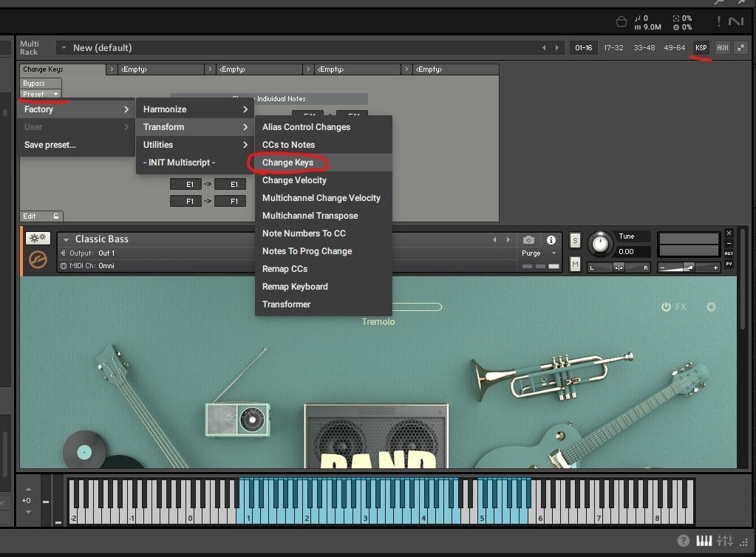Select Notes To Prog Change script

click(x=323, y=251)
